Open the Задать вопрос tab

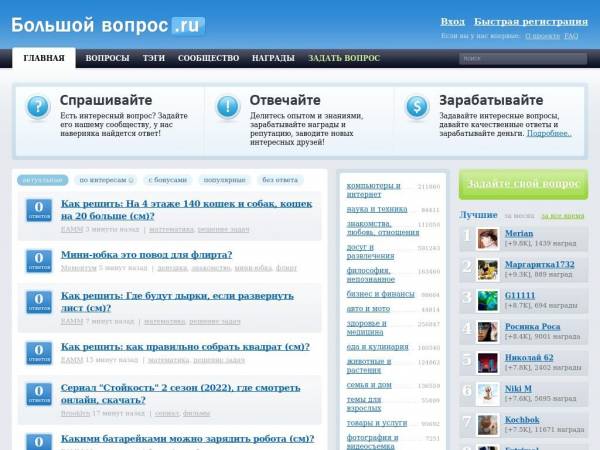344,58
